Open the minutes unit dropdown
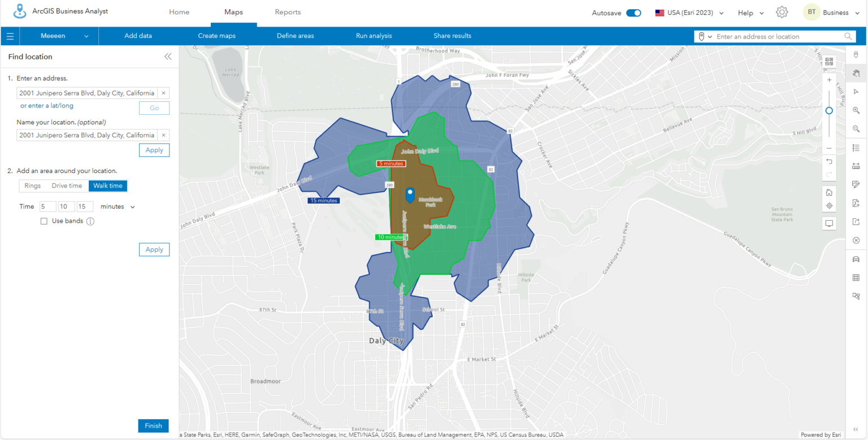The image size is (868, 440). 118,206
